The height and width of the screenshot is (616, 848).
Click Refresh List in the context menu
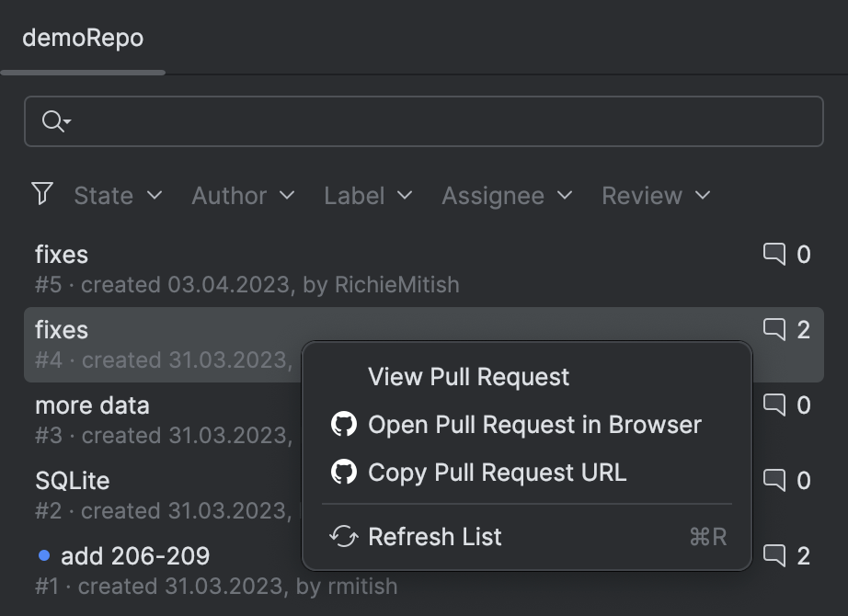[x=435, y=536]
